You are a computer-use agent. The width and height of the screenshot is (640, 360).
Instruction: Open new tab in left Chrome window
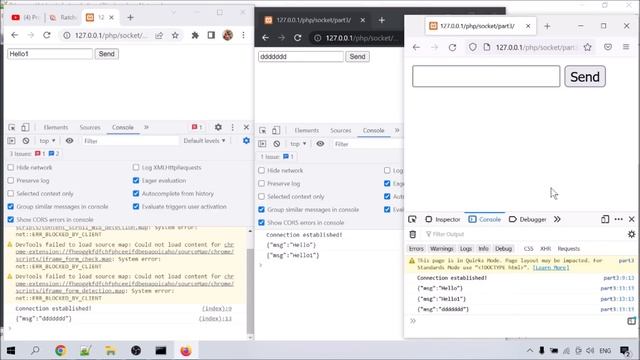pyautogui.click(x=130, y=18)
